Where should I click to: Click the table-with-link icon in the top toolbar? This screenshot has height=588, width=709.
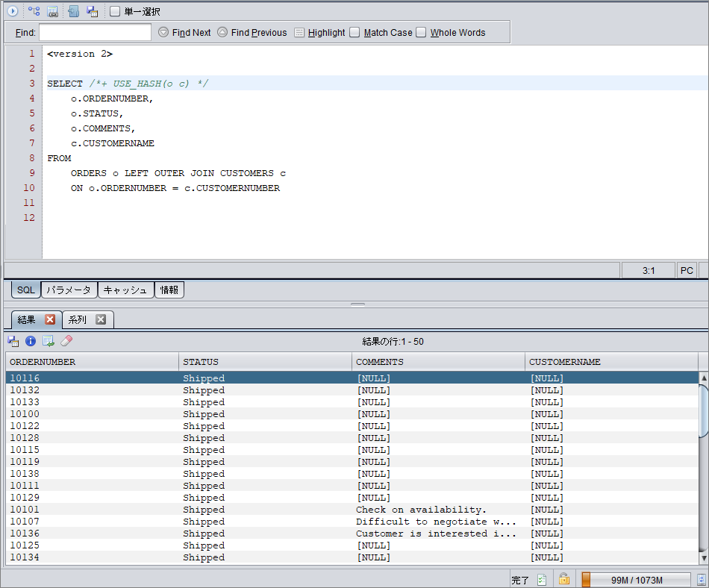pyautogui.click(x=52, y=11)
